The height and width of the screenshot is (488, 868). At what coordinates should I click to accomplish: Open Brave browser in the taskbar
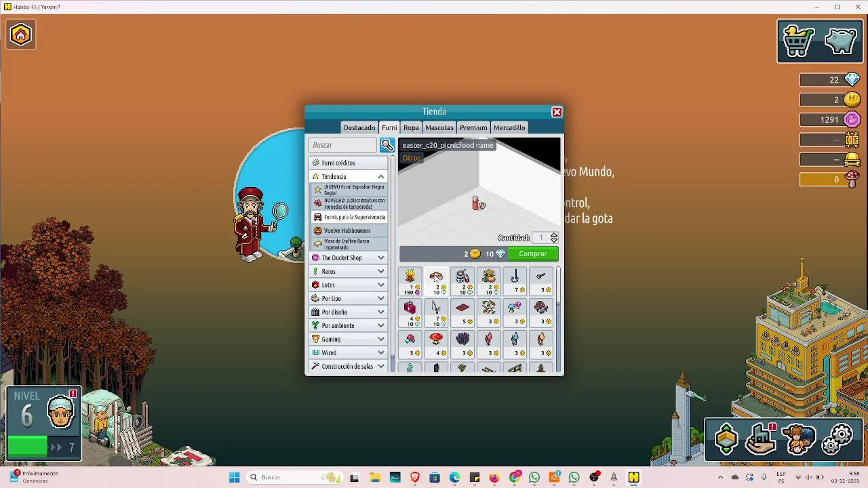click(x=415, y=478)
